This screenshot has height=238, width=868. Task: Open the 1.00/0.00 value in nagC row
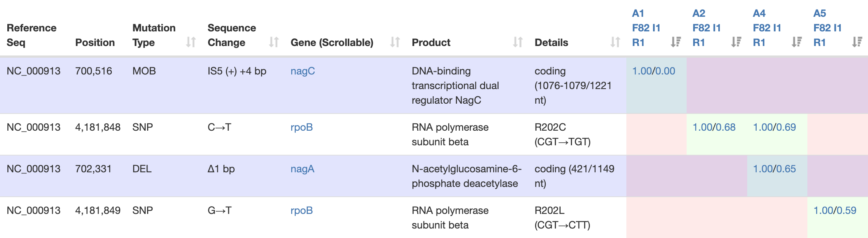tap(653, 71)
